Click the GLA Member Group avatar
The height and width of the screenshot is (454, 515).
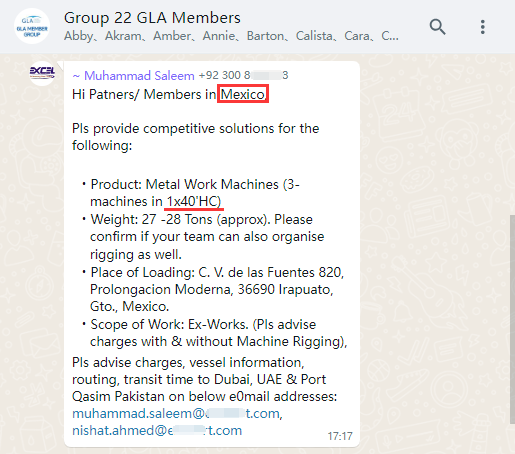32,26
